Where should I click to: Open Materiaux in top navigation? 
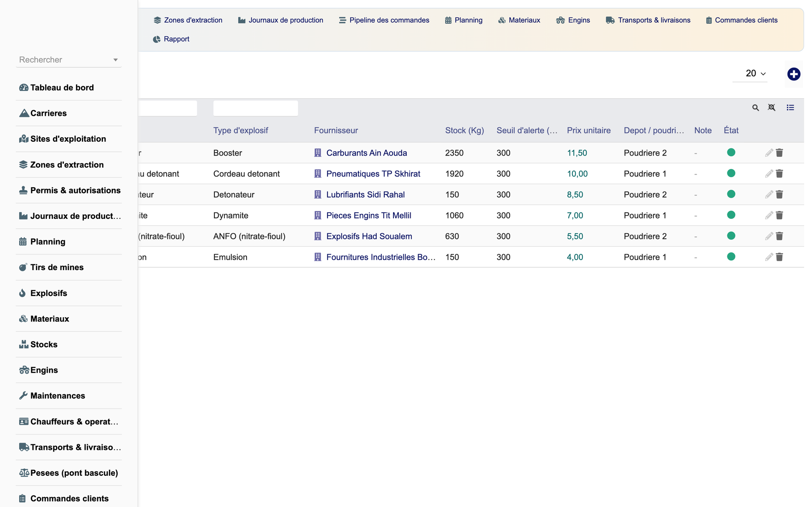click(x=519, y=20)
